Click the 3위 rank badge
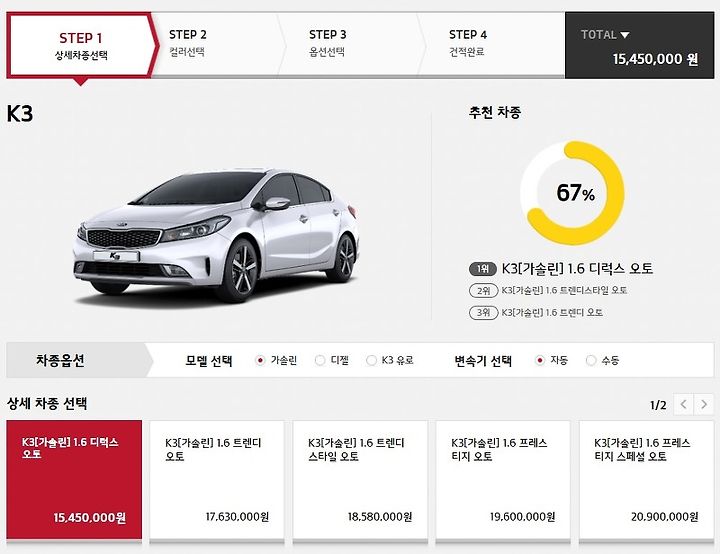 (484, 313)
